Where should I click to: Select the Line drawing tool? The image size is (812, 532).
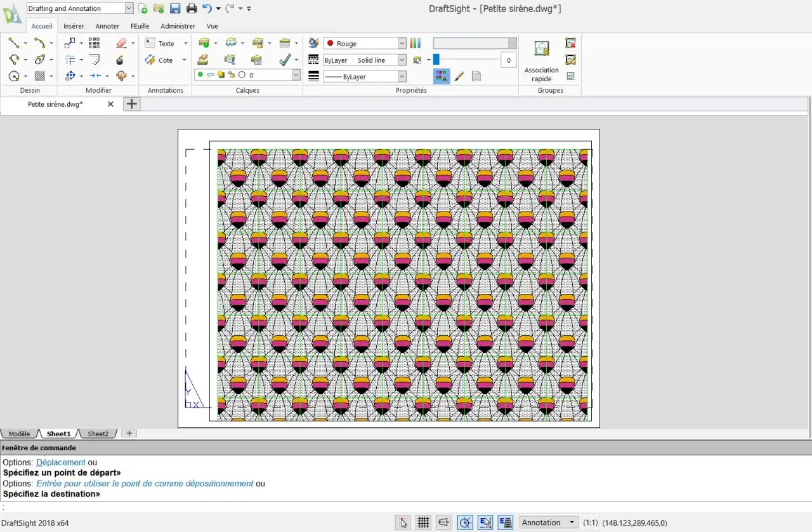point(13,43)
